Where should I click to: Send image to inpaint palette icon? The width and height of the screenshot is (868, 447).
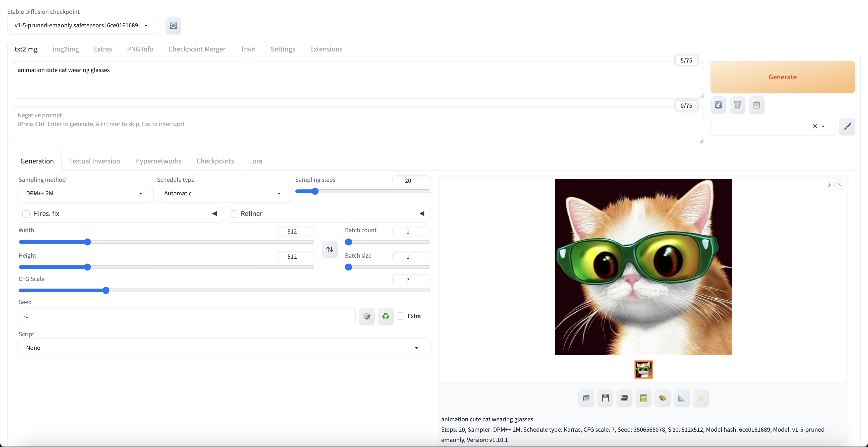click(x=663, y=398)
